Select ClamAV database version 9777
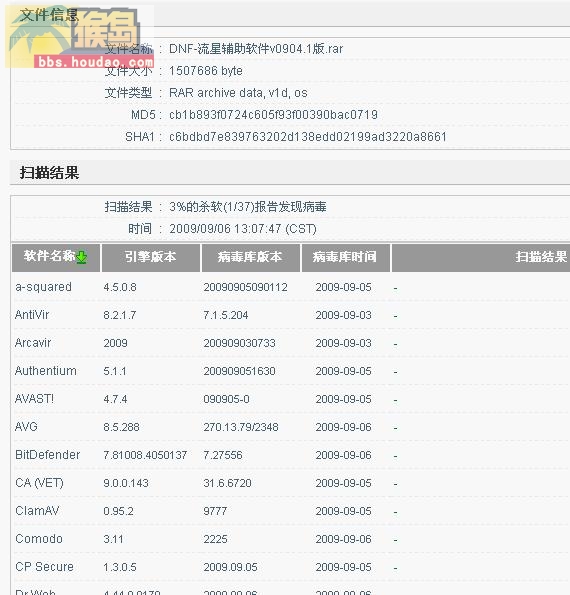The width and height of the screenshot is (570, 595). 215,511
